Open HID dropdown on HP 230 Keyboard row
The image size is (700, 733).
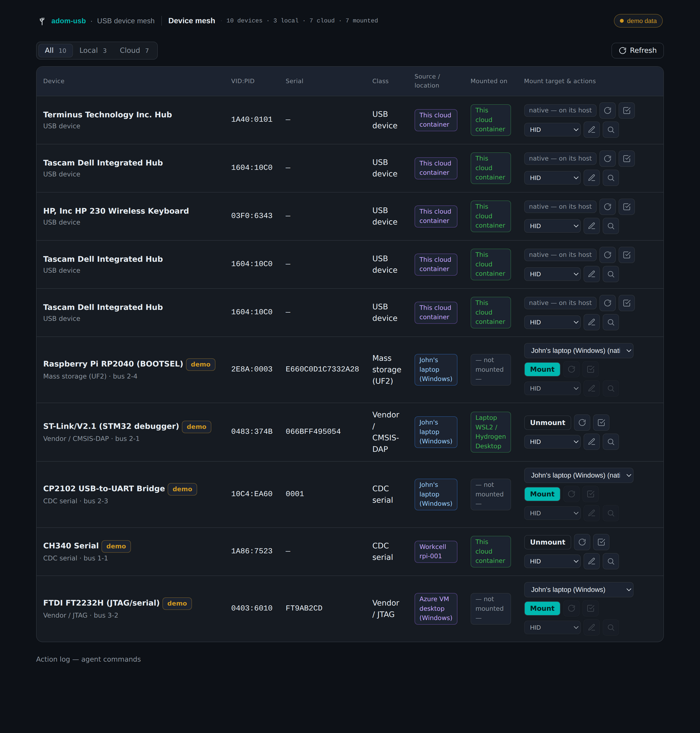pyautogui.click(x=552, y=226)
